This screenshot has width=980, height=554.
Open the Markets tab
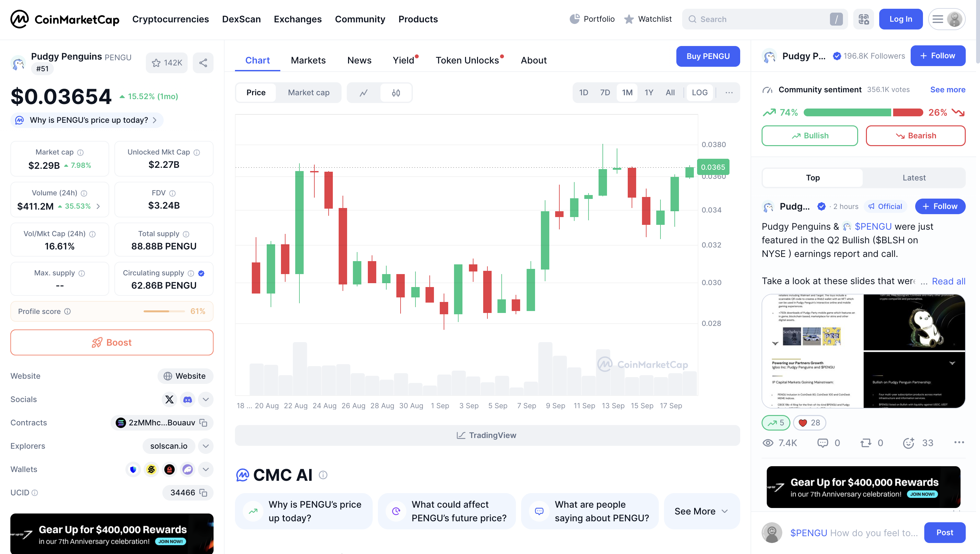[x=308, y=60]
